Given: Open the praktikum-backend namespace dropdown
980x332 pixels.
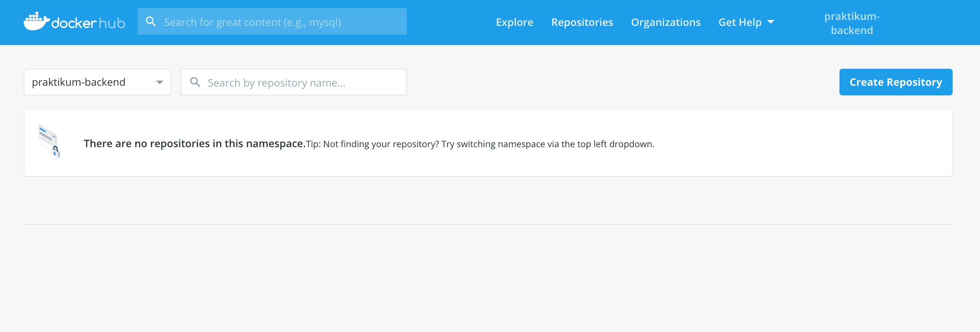Looking at the screenshot, I should pos(97,82).
